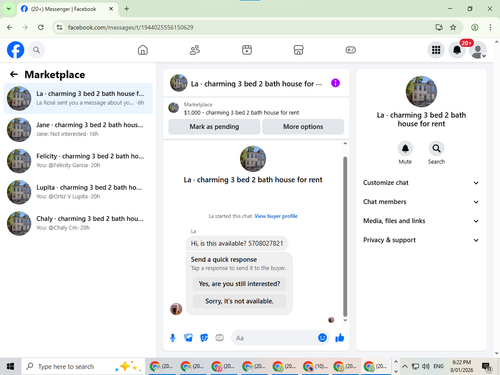The height and width of the screenshot is (375, 500).
Task: Open the Notifications bell with 20+ badge
Action: (x=457, y=50)
